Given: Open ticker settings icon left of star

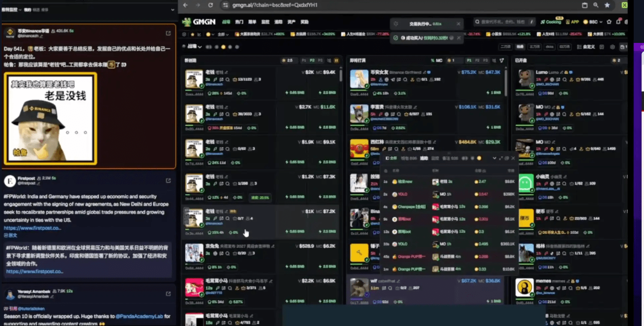Looking at the screenshot, I should 184,34.
